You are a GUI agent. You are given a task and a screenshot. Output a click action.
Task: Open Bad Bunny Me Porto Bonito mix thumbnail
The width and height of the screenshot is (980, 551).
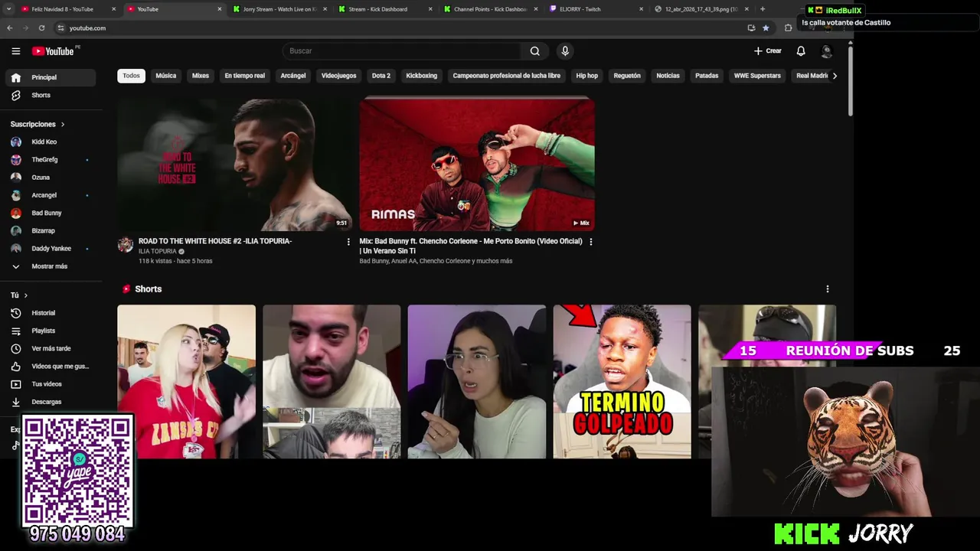pyautogui.click(x=477, y=164)
